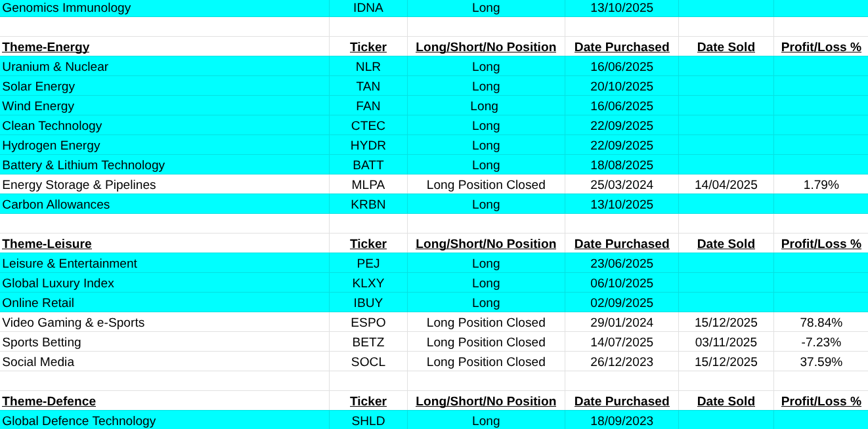Select the KLXY ticker cell

[368, 283]
